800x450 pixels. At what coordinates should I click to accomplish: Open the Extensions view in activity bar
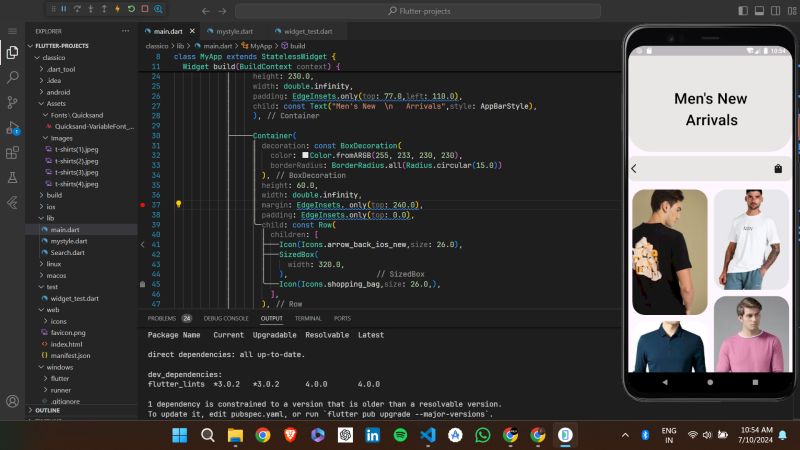(x=12, y=152)
